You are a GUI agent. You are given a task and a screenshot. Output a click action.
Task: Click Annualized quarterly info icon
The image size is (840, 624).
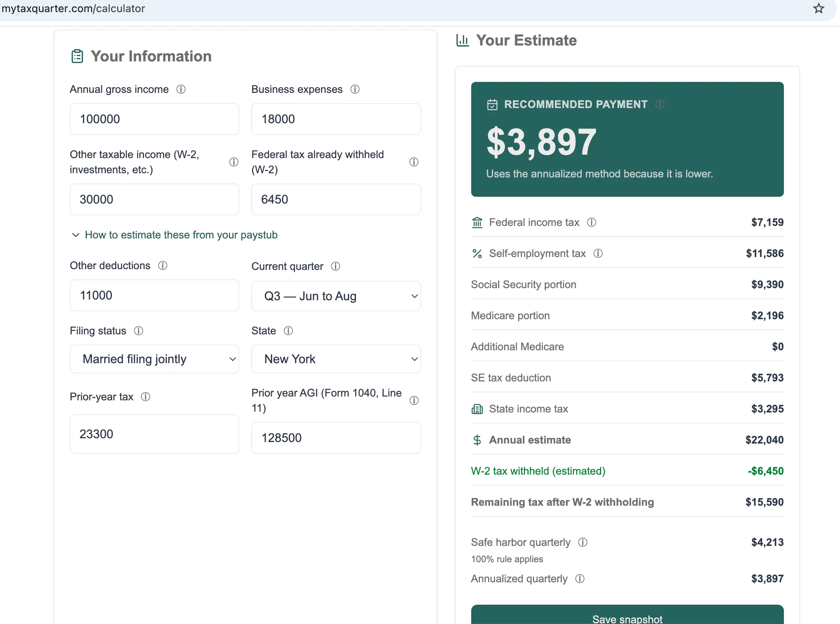[x=580, y=579]
